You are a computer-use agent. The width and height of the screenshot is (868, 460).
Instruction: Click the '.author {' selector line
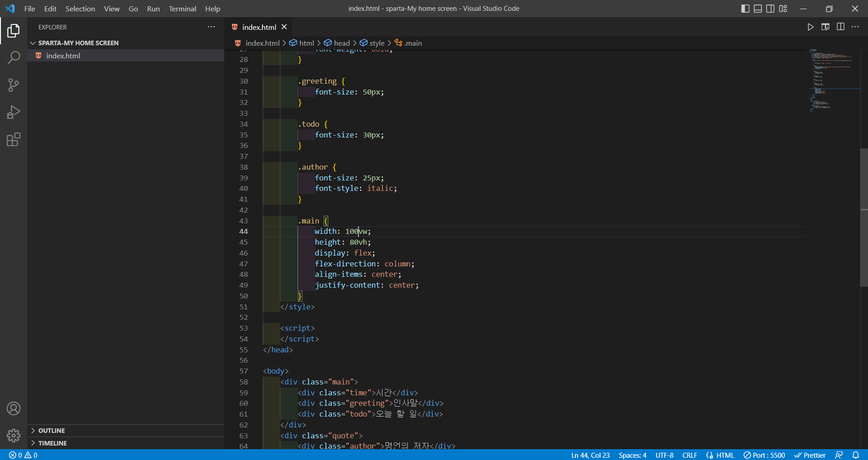click(x=317, y=167)
